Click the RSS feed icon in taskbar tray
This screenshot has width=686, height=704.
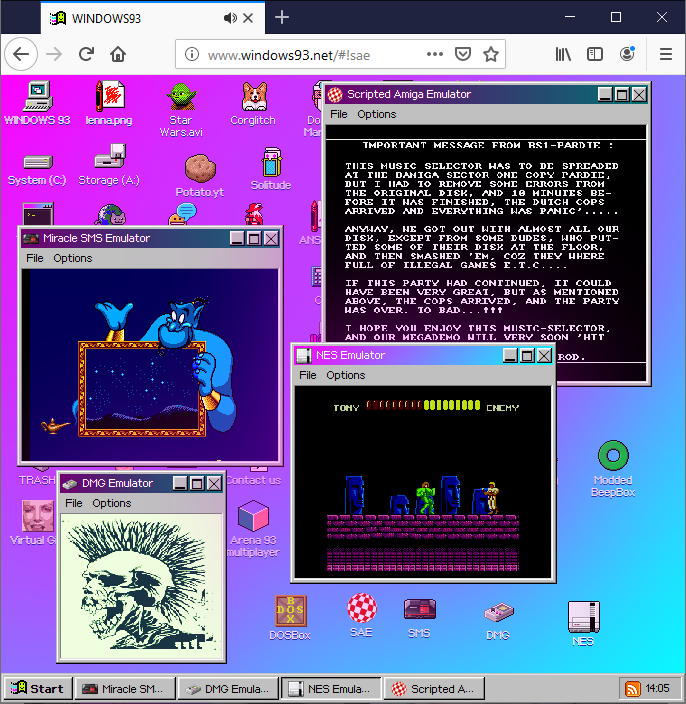coord(633,688)
